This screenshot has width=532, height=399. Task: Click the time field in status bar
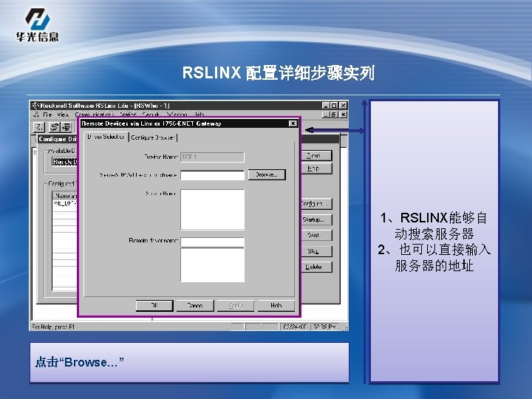click(324, 327)
